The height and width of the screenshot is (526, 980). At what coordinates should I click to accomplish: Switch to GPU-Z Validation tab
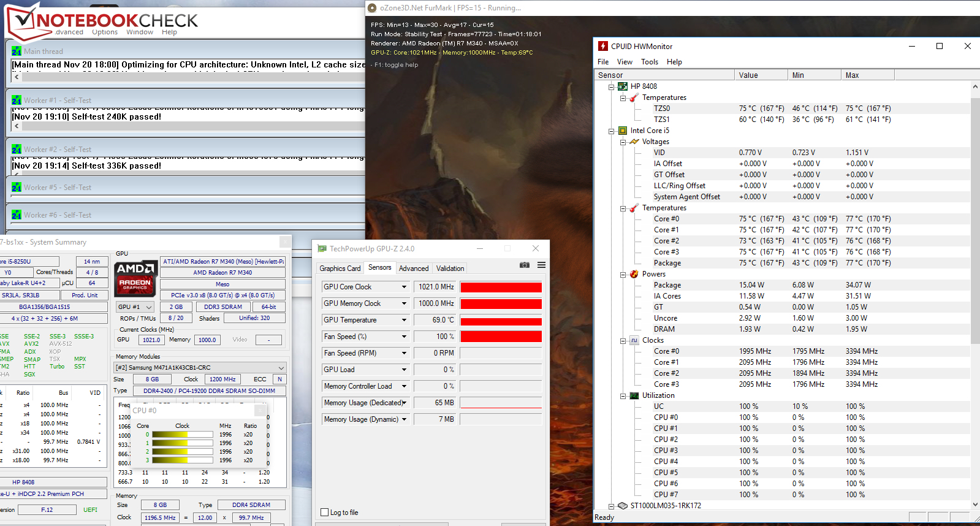pos(450,269)
